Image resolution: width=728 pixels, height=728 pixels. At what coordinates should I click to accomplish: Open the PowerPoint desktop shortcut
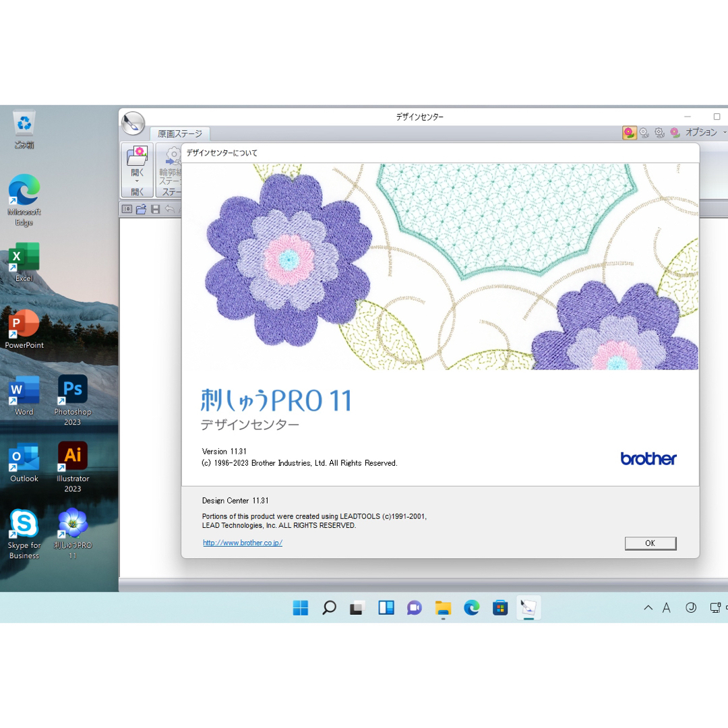pyautogui.click(x=24, y=329)
